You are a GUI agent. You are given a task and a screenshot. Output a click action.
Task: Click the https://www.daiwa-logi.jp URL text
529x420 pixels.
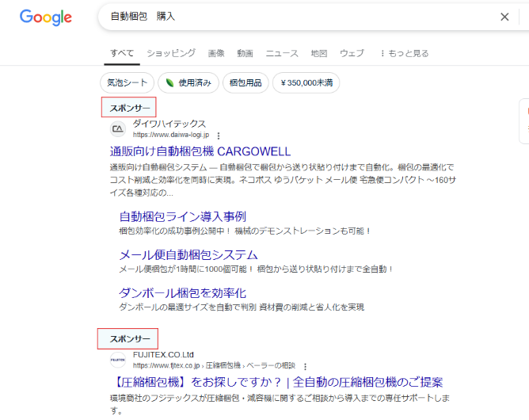[171, 135]
